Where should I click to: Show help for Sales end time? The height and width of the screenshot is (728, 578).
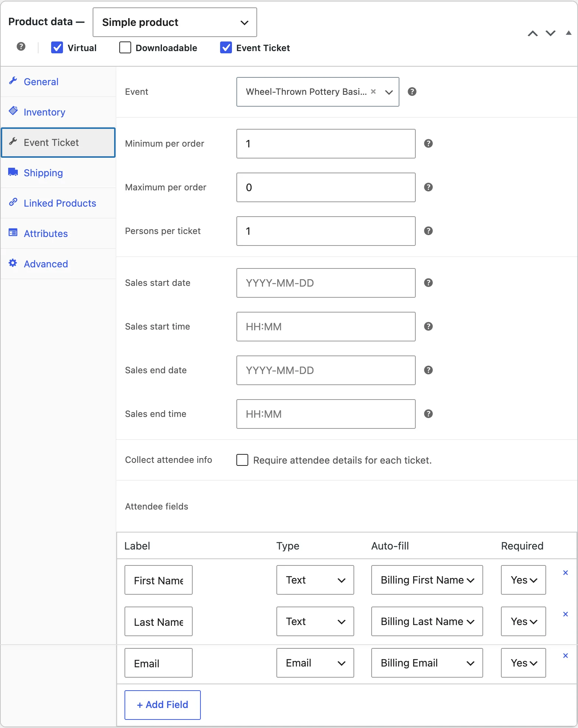point(428,414)
